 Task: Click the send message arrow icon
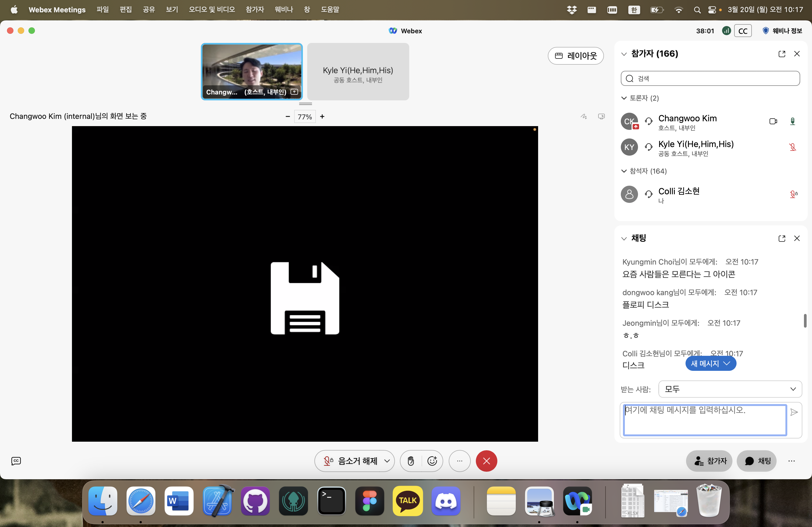[794, 412]
